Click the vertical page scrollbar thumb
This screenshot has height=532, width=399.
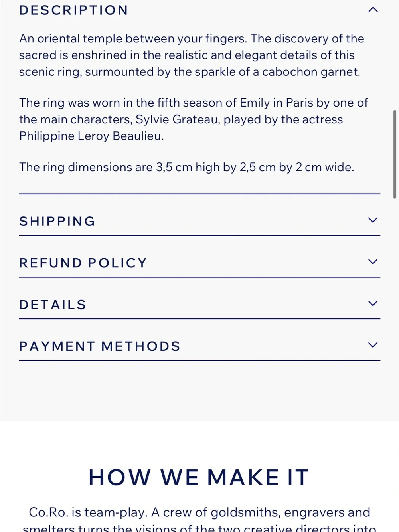pyautogui.click(x=395, y=154)
